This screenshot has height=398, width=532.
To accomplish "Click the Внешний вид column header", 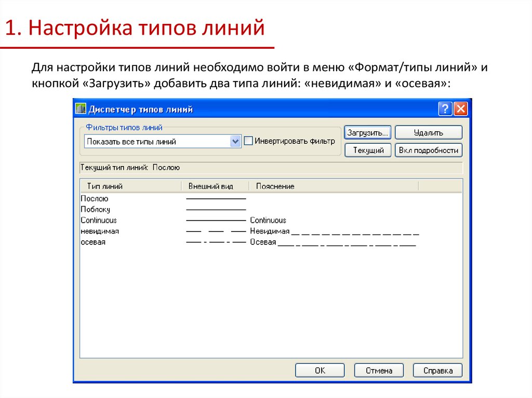I will [215, 186].
